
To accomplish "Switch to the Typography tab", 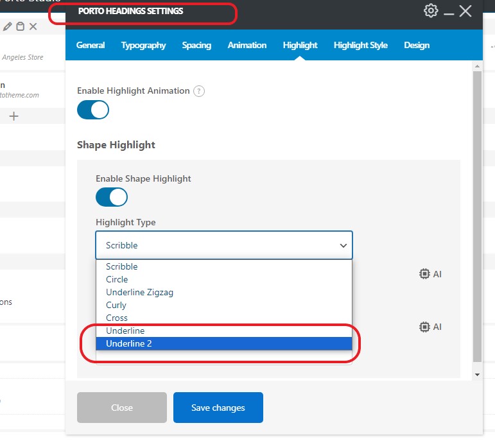I will tap(143, 45).
